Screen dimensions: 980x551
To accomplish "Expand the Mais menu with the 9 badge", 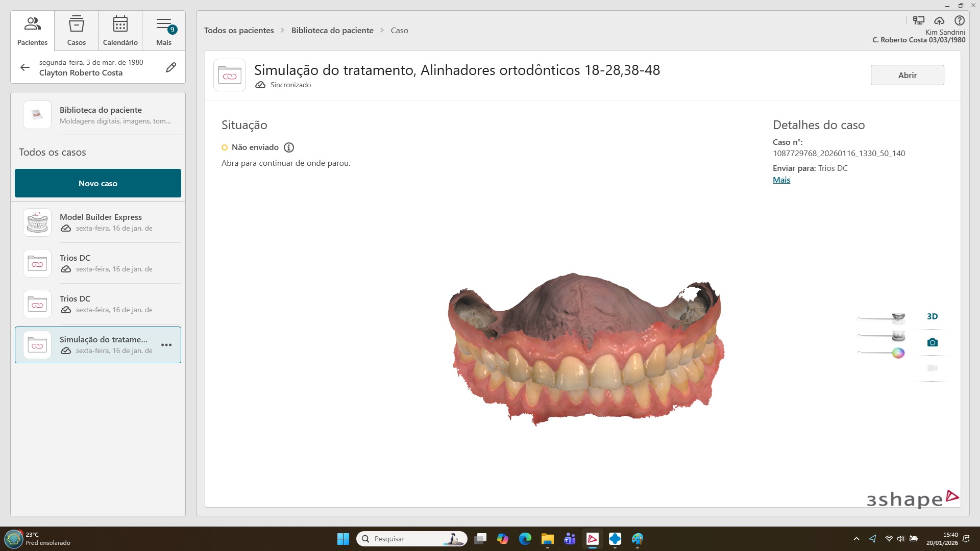I will [164, 31].
